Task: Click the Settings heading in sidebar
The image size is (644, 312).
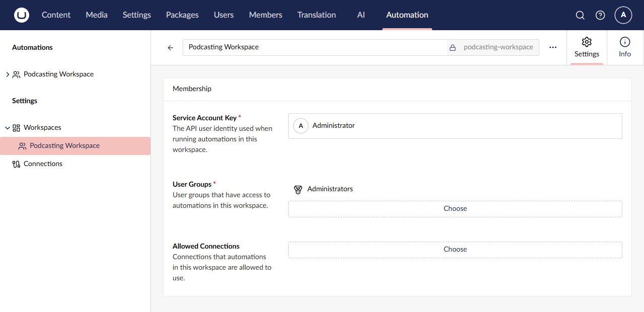Action: (x=25, y=101)
